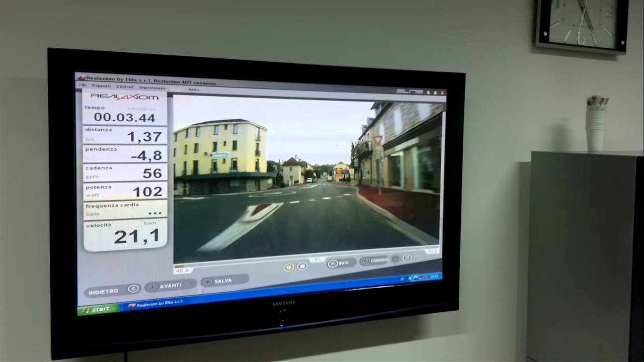This screenshot has width=644, height=362.
Task: Click the tempo value 00.03.44
Action: point(124,118)
